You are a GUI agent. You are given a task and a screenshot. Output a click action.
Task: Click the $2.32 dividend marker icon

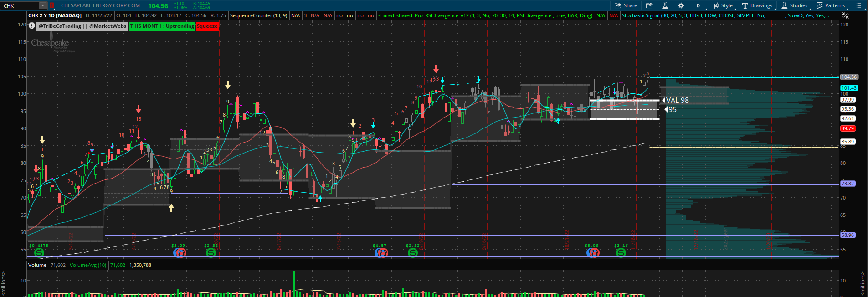[x=413, y=252]
